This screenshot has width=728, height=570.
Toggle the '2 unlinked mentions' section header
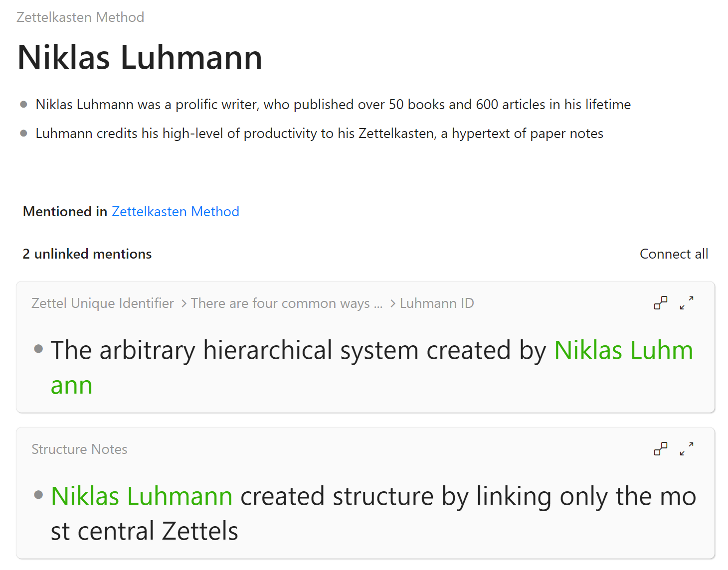click(87, 254)
